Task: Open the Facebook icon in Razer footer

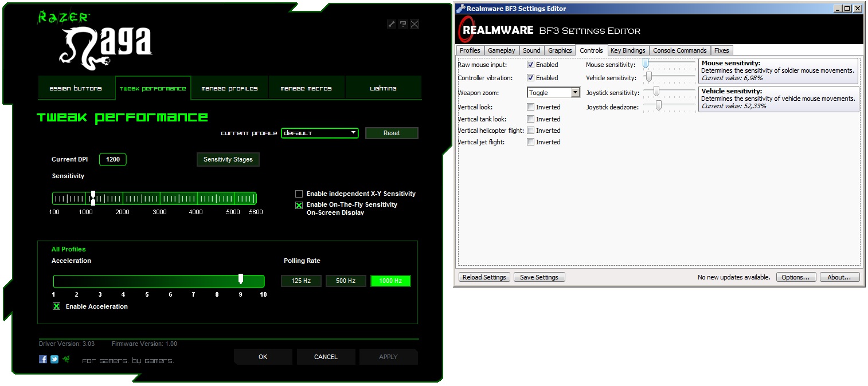Action: click(x=43, y=359)
